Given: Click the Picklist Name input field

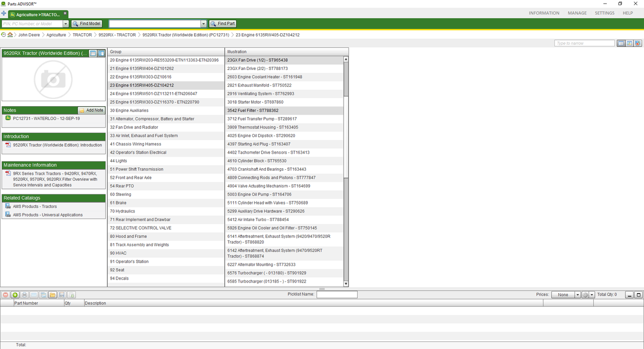Looking at the screenshot, I should [337, 295].
